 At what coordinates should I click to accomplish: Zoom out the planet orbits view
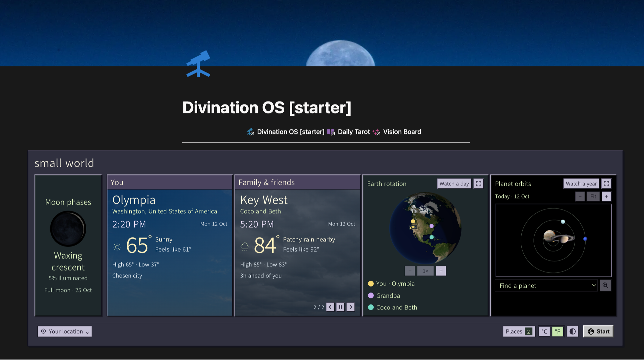(x=580, y=196)
